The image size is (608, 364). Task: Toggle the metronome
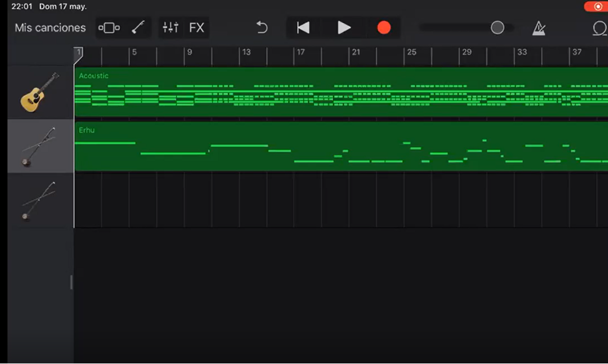pos(539,28)
